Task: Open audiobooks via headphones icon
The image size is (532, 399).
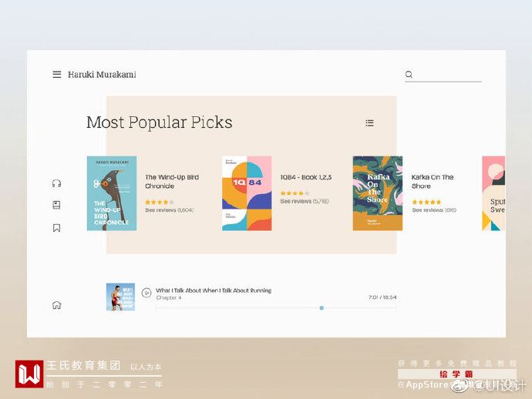Action: (56, 183)
